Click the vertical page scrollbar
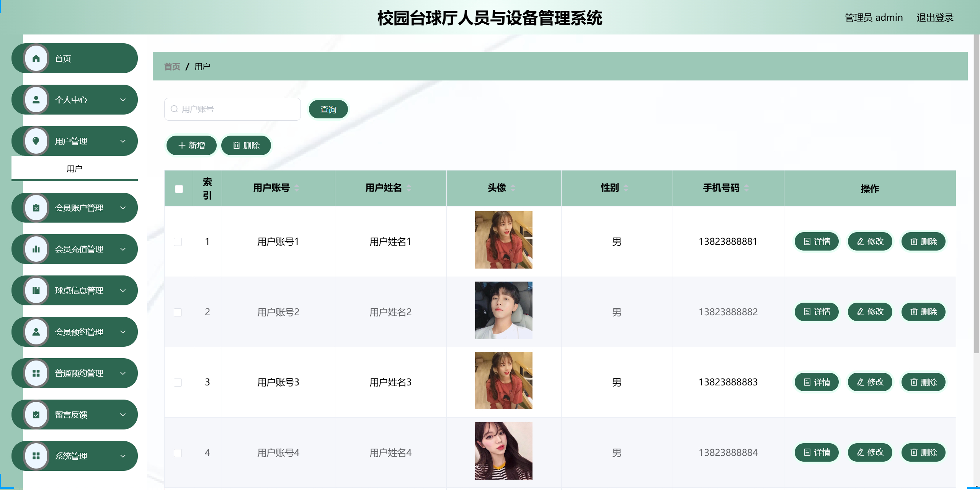This screenshot has height=490, width=980. [976, 192]
